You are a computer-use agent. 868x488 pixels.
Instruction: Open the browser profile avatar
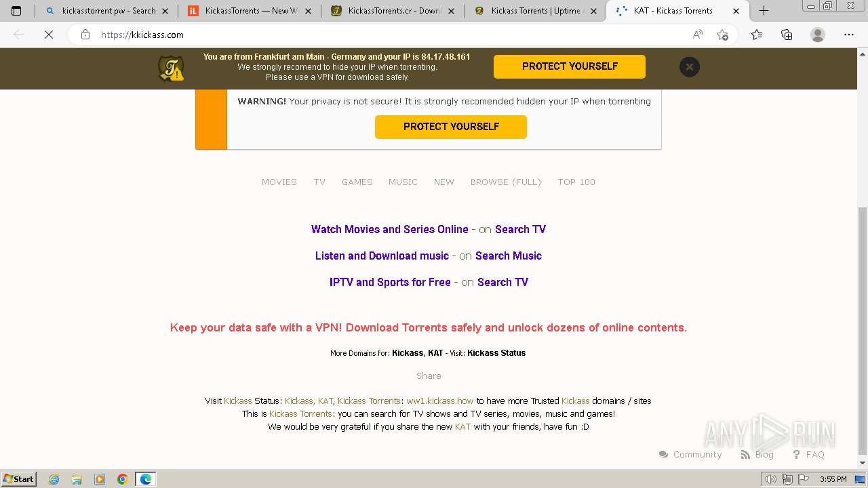[818, 35]
